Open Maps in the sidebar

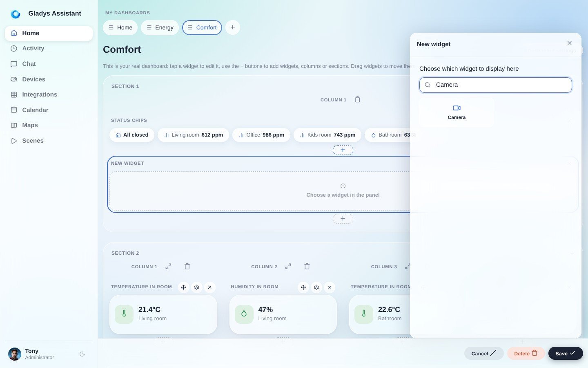(49, 125)
